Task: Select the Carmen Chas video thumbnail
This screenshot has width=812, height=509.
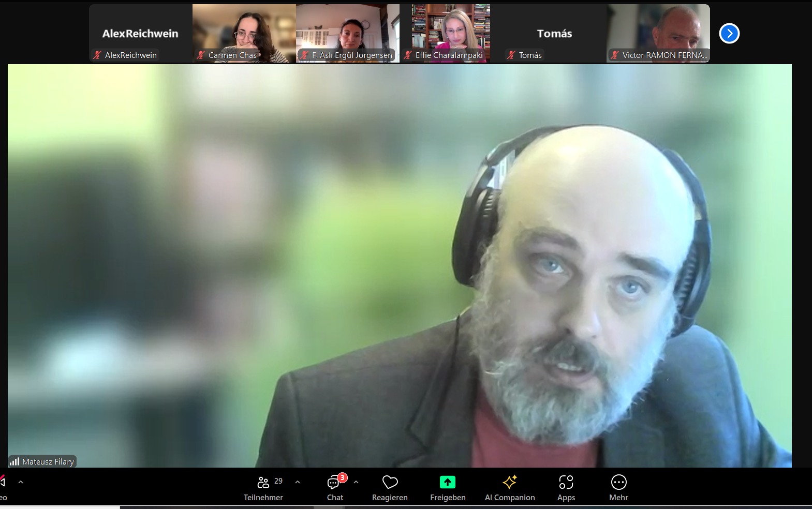Action: [244, 31]
